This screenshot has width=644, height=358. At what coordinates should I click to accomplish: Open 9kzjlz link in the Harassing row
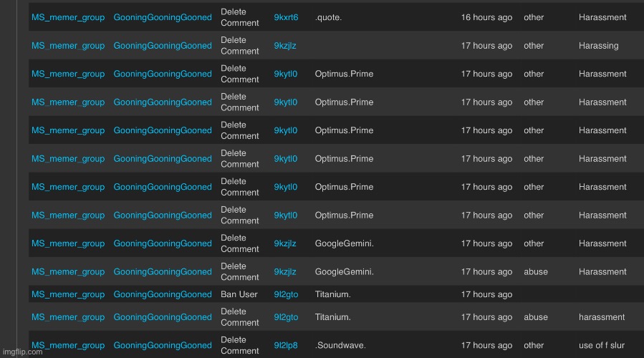pyautogui.click(x=285, y=46)
